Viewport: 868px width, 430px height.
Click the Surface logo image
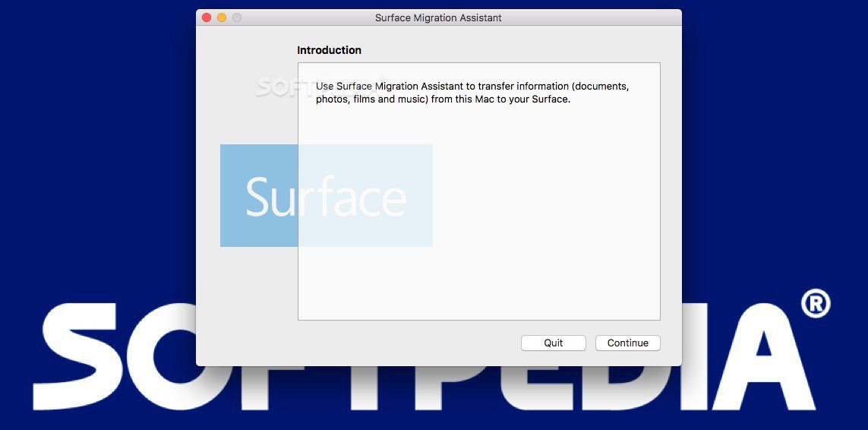(x=326, y=195)
